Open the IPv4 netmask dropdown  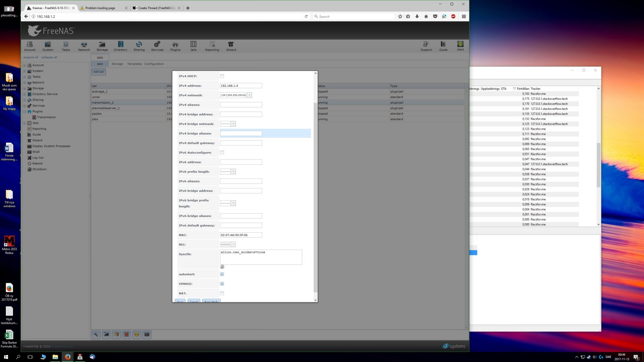[x=249, y=95]
